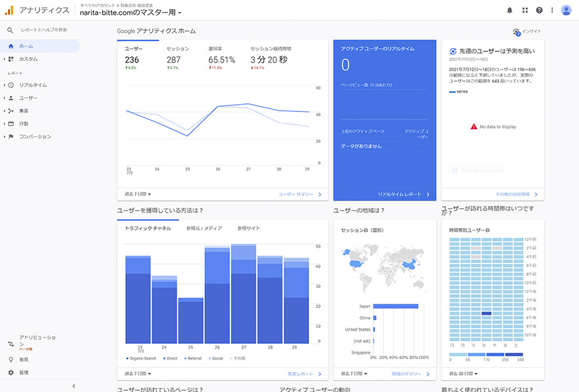Click the カスタム dashboard icon
Screen dimensions: 579x392
11,59
